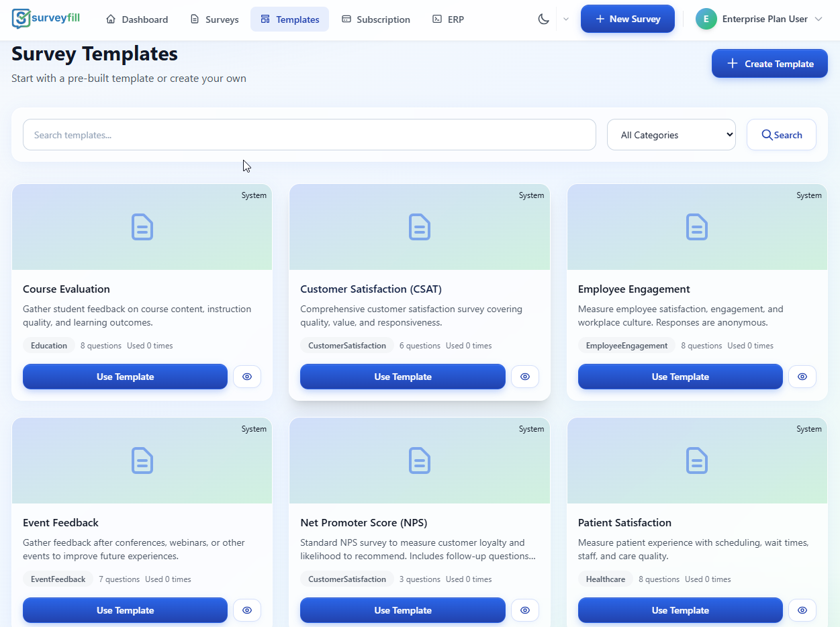Click the E user avatar icon
The width and height of the screenshot is (840, 627).
[x=706, y=19]
